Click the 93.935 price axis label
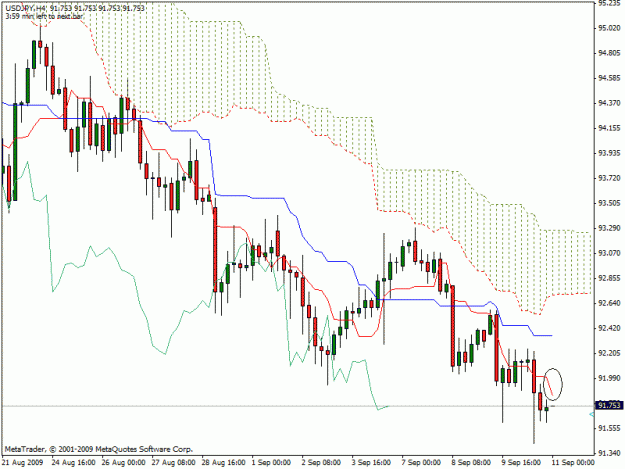Viewport: 625px width, 469px height. pyautogui.click(x=609, y=153)
